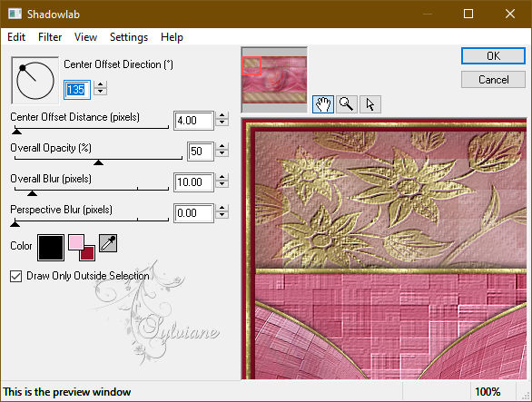Increase Overall Blur with the up arrow

[x=222, y=178]
